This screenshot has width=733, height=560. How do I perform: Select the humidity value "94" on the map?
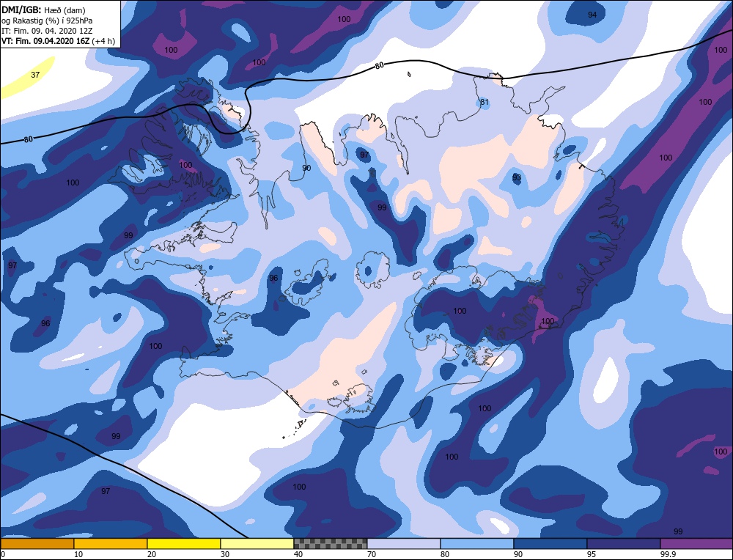pos(592,15)
